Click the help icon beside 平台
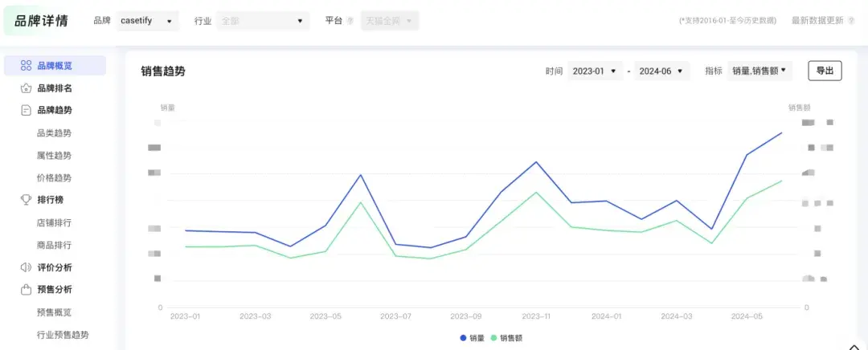868x350 pixels. pyautogui.click(x=350, y=21)
